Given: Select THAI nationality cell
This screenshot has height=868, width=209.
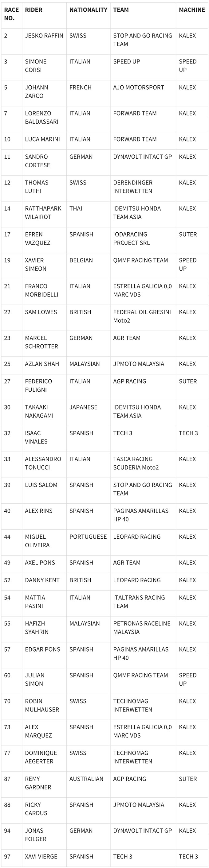Looking at the screenshot, I should tap(89, 214).
